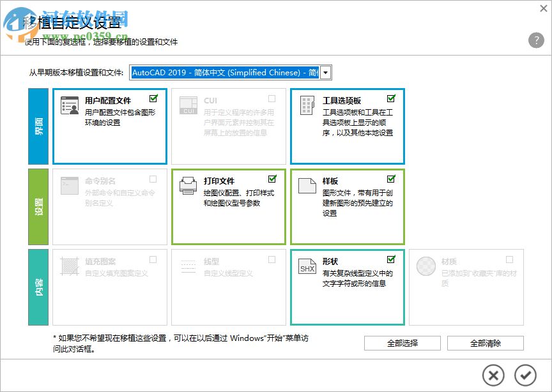The height and width of the screenshot is (392, 552).
Task: Click the 命令别名 alias icon
Action: (70, 185)
